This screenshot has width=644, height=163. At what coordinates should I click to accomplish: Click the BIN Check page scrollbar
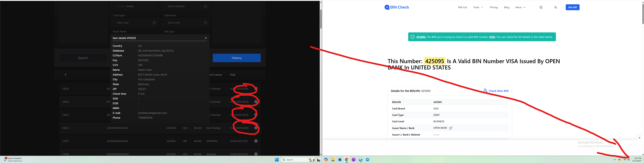(x=643, y=14)
